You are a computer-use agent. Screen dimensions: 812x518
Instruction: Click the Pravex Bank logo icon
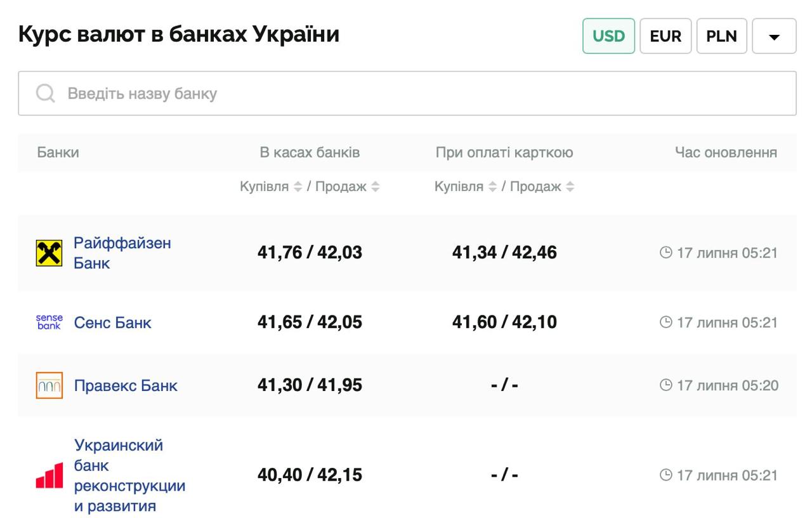[x=49, y=385]
